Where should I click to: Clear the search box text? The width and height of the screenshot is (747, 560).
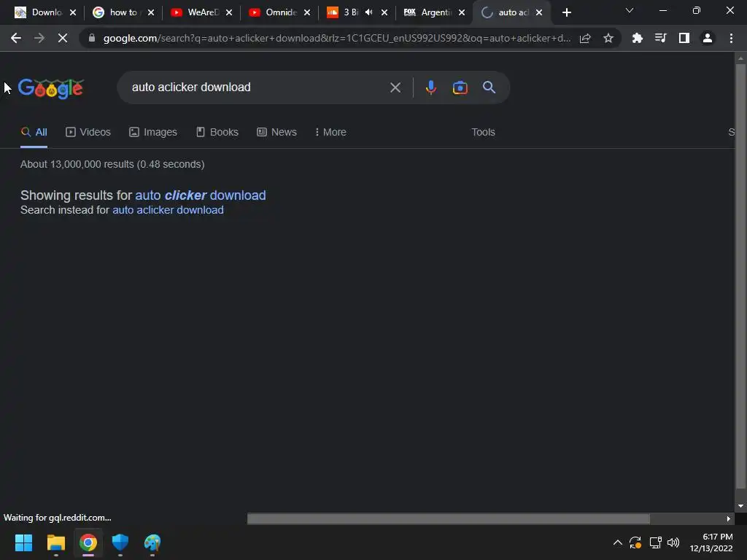(x=395, y=87)
